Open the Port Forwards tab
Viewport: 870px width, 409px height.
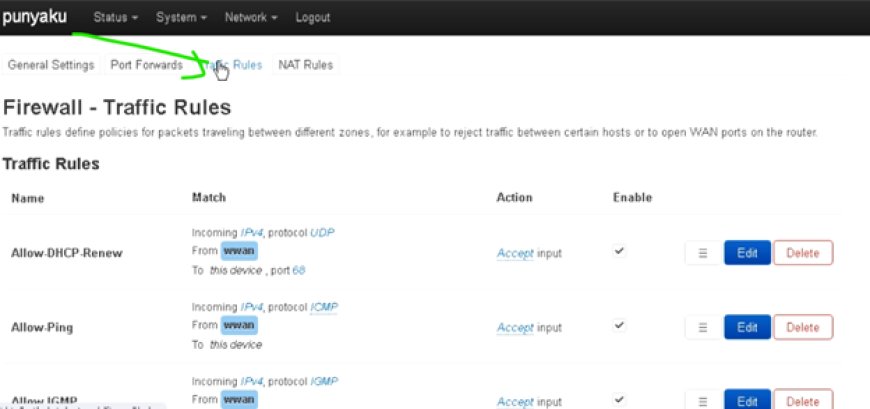pos(146,65)
